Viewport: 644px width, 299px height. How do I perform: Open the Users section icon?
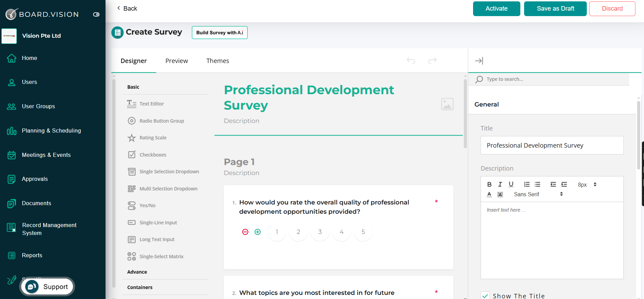coord(12,82)
